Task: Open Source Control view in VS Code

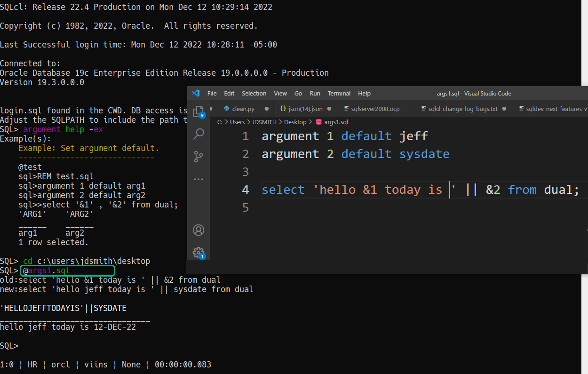Action: coord(199,157)
